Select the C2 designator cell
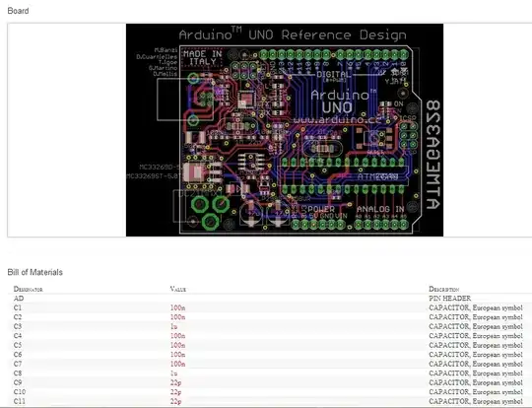This screenshot has width=532, height=408. click(x=18, y=317)
